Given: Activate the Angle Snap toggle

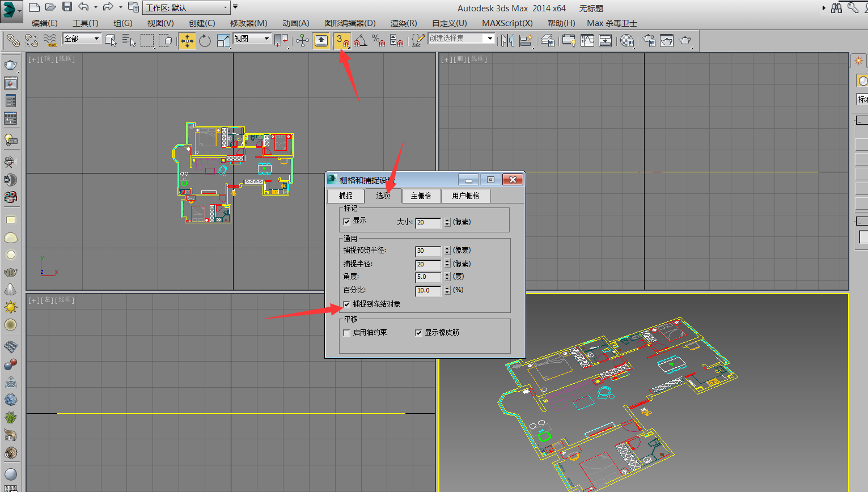Looking at the screenshot, I should tap(360, 40).
